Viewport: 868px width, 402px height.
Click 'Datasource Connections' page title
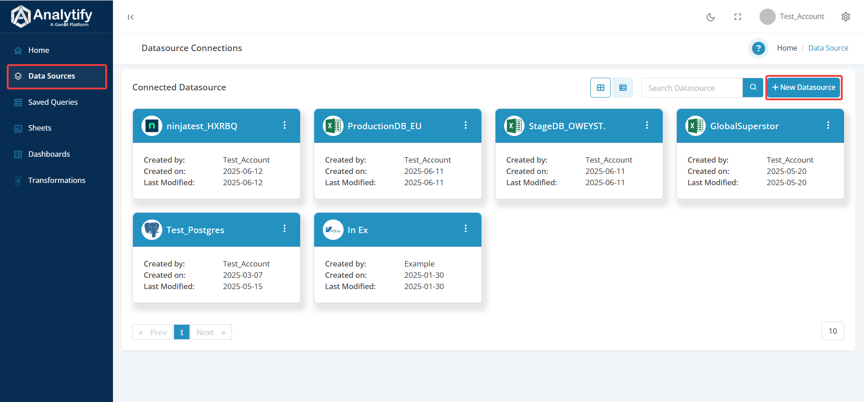click(192, 48)
